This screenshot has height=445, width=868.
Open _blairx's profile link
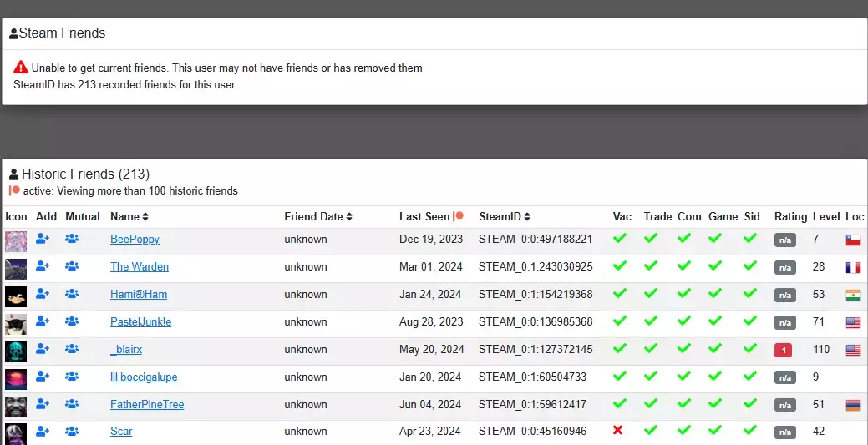(126, 349)
